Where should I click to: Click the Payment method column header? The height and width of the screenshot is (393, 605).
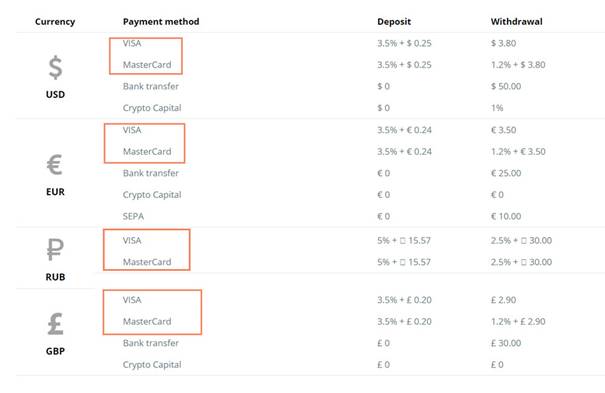click(161, 22)
